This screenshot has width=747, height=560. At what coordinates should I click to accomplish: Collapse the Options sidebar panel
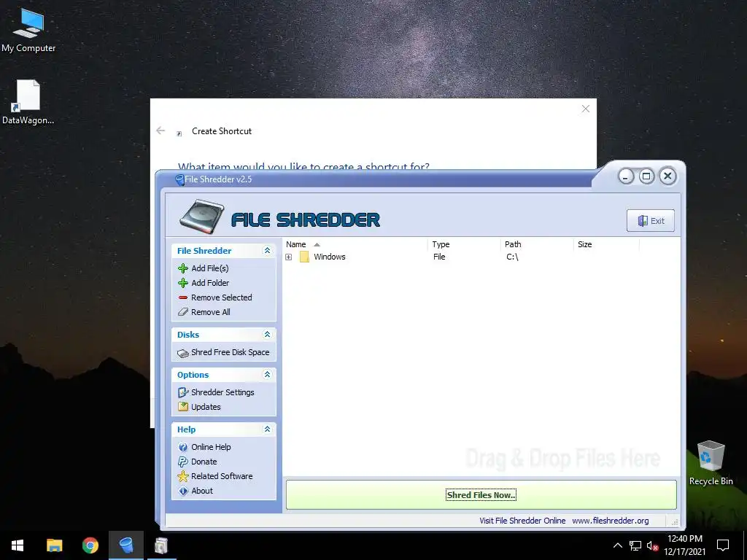click(x=267, y=374)
